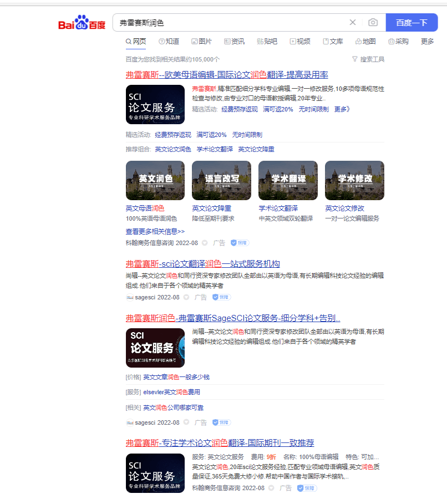The image size is (447, 504).
Task: Open 弗雷赛斯-sci论文翻译润色一站式服务机构 link
Action: click(202, 264)
